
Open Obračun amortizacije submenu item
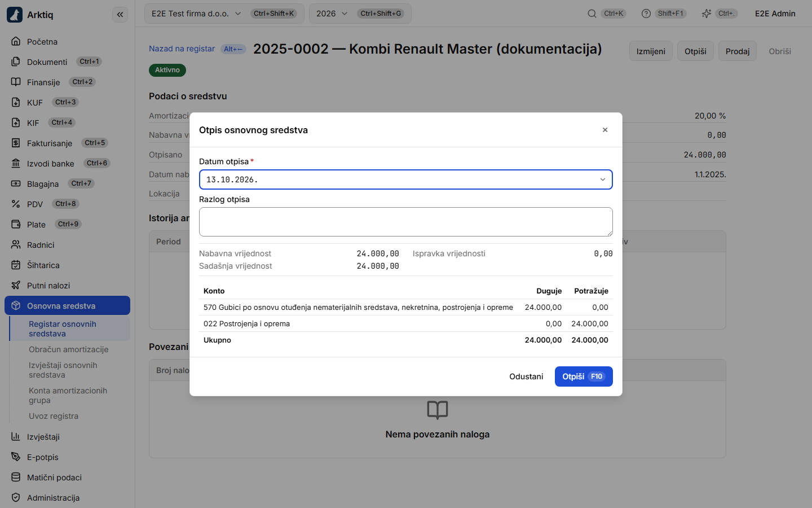70,349
